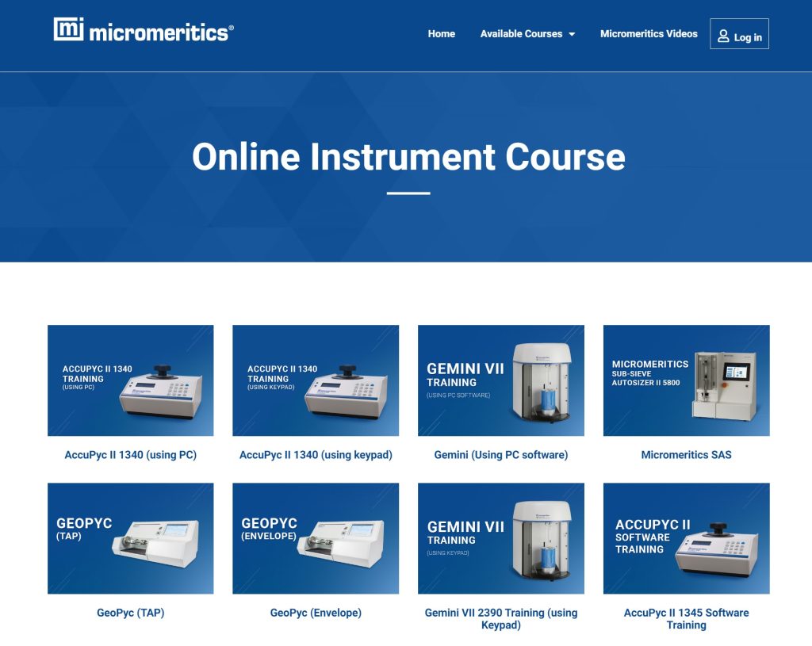The height and width of the screenshot is (646, 812).
Task: Expand the Available Courses dropdown arrow
Action: (572, 34)
